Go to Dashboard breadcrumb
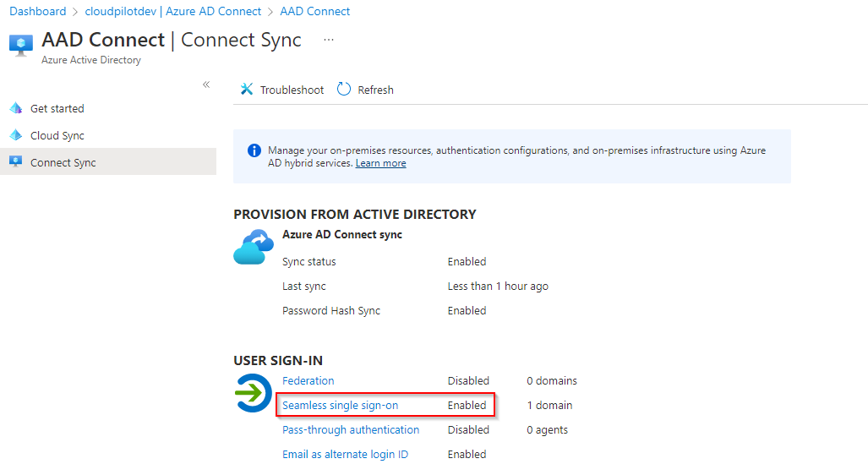Image resolution: width=868 pixels, height=475 pixels. tap(38, 11)
